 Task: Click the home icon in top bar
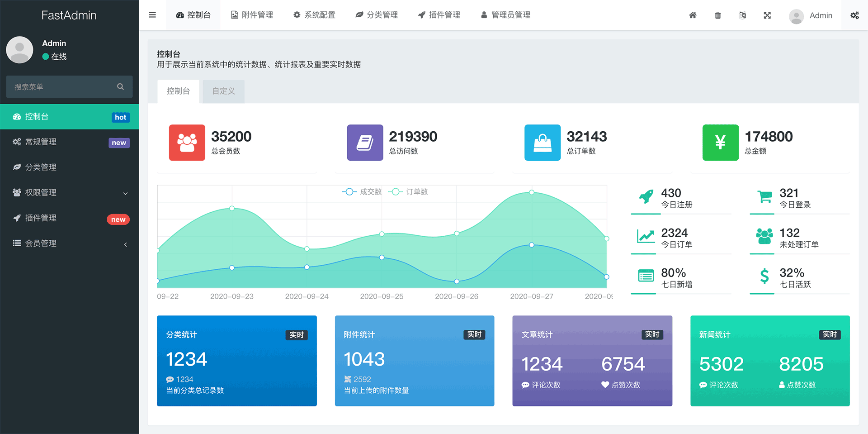pos(693,15)
